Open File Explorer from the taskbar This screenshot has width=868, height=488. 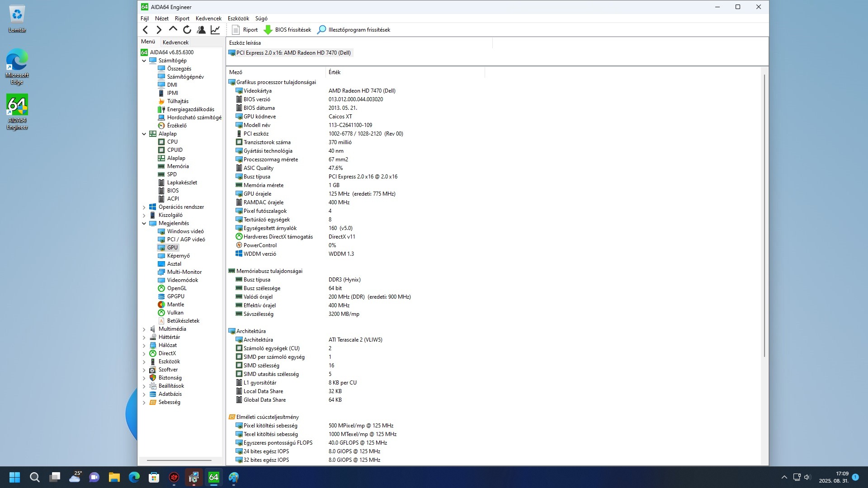[x=114, y=477]
